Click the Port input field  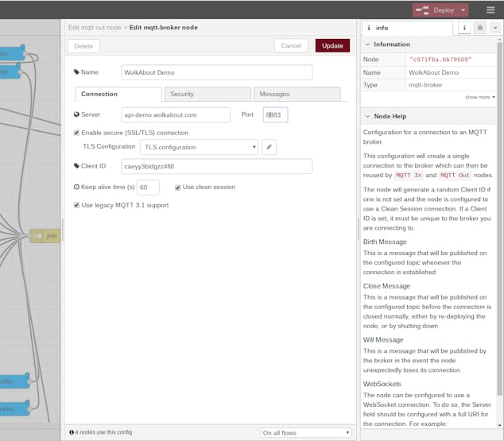[275, 115]
